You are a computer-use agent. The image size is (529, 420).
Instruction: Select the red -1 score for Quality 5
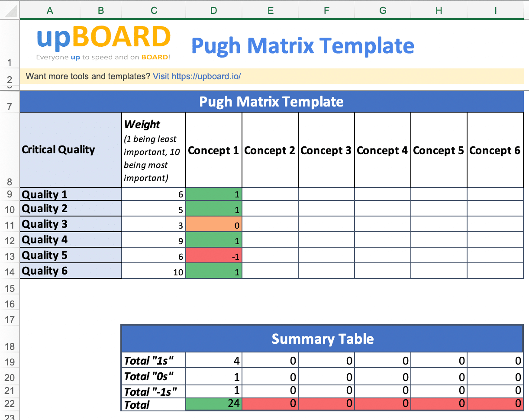pos(214,255)
